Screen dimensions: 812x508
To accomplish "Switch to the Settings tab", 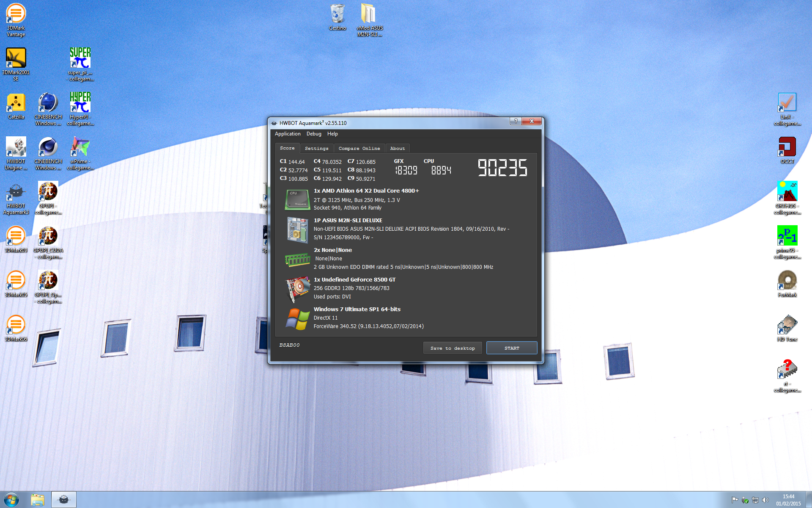I will [x=316, y=149].
